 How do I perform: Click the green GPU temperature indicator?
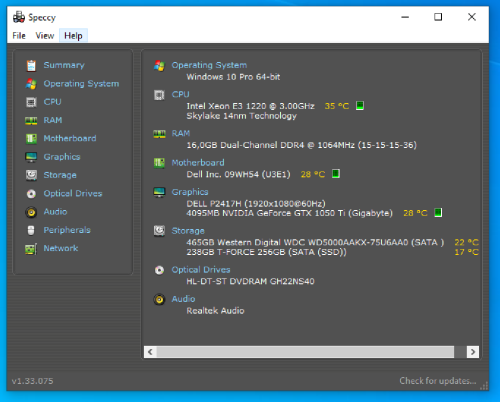438,213
